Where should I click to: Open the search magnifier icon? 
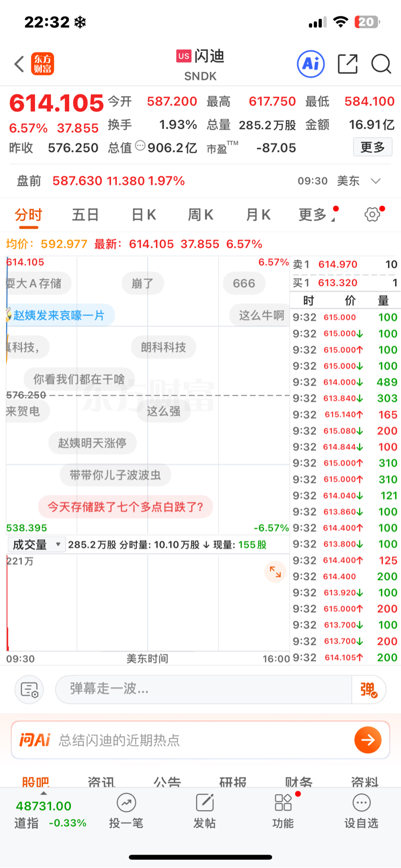381,64
